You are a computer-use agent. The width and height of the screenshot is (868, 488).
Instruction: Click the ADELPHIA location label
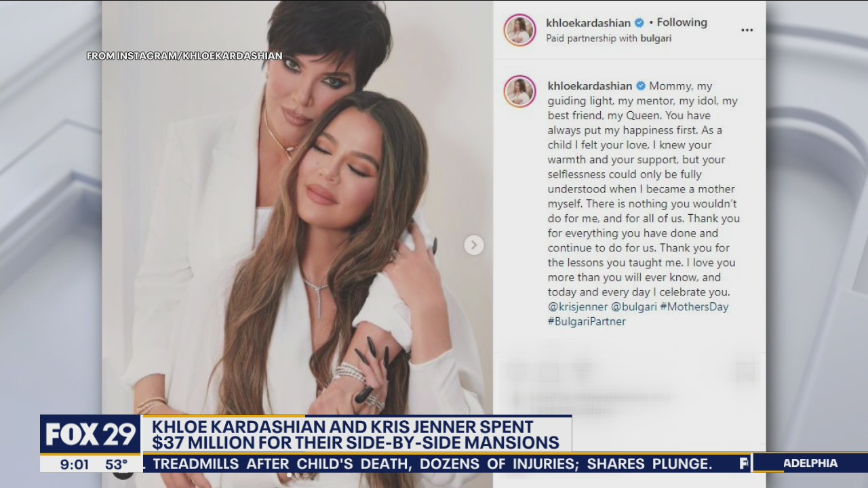[x=810, y=464]
